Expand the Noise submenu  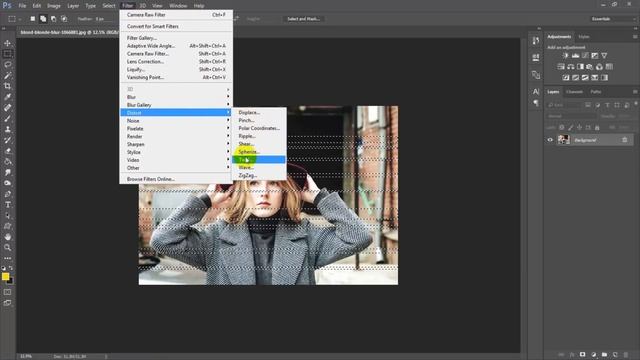click(x=176, y=121)
